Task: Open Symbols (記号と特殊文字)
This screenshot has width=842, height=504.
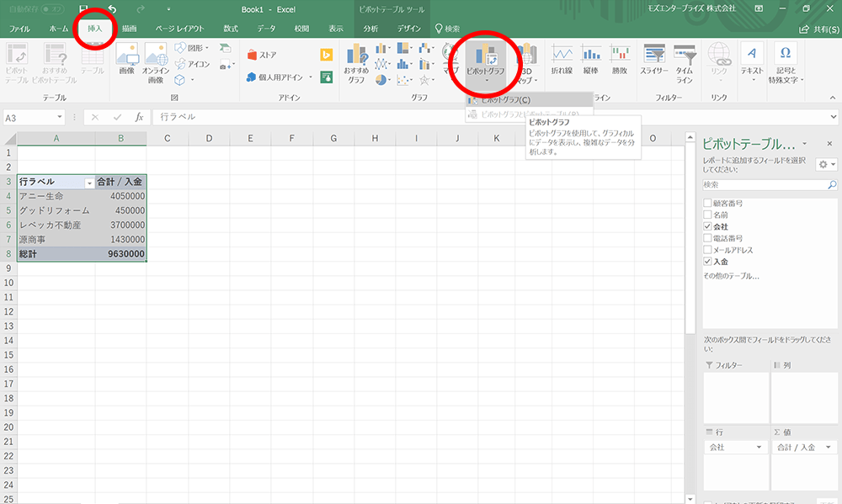Action: (x=785, y=65)
